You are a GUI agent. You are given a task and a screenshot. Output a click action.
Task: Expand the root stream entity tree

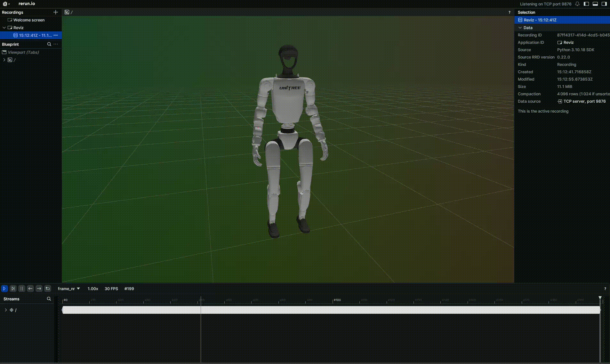pyautogui.click(x=6, y=310)
